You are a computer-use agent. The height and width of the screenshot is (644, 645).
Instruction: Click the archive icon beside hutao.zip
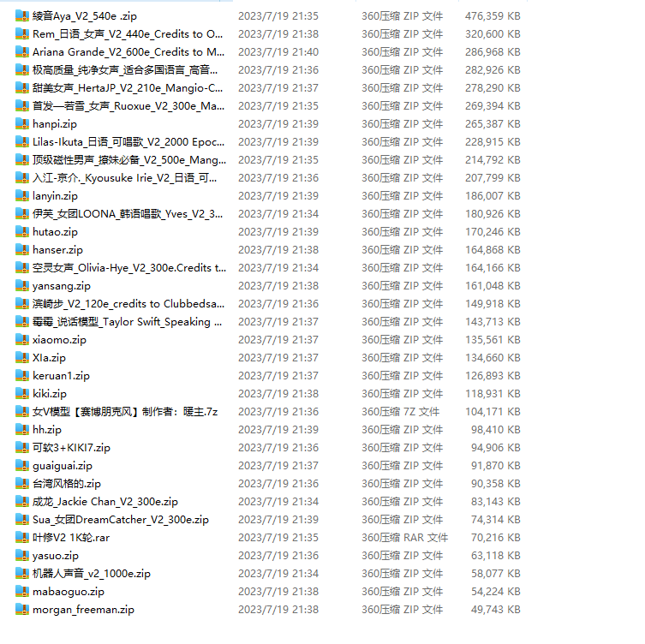(22, 232)
